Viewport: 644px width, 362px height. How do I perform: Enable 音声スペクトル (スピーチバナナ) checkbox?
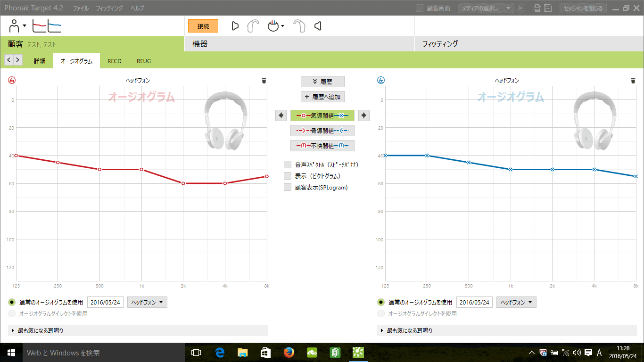[x=288, y=165]
